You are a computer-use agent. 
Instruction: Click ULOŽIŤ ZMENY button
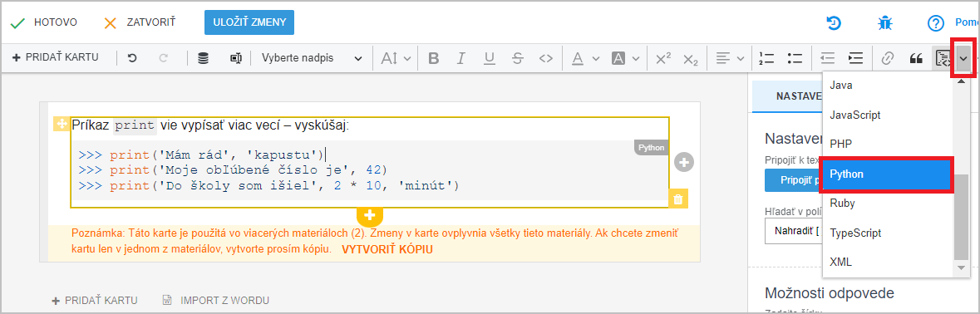pyautogui.click(x=249, y=22)
